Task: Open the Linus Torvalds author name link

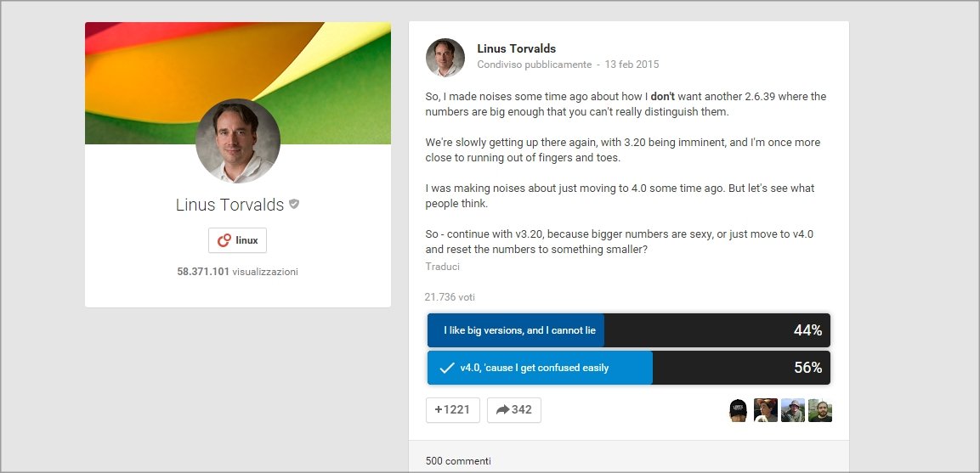Action: point(516,48)
